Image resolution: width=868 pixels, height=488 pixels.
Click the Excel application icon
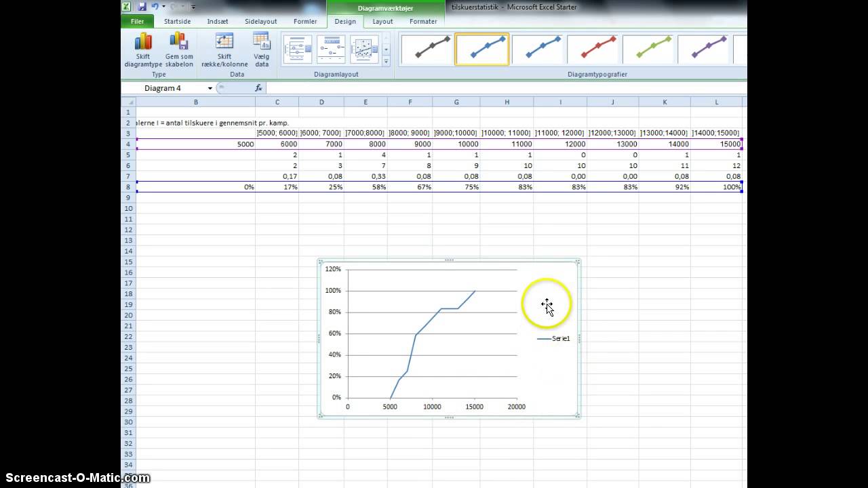click(x=127, y=6)
